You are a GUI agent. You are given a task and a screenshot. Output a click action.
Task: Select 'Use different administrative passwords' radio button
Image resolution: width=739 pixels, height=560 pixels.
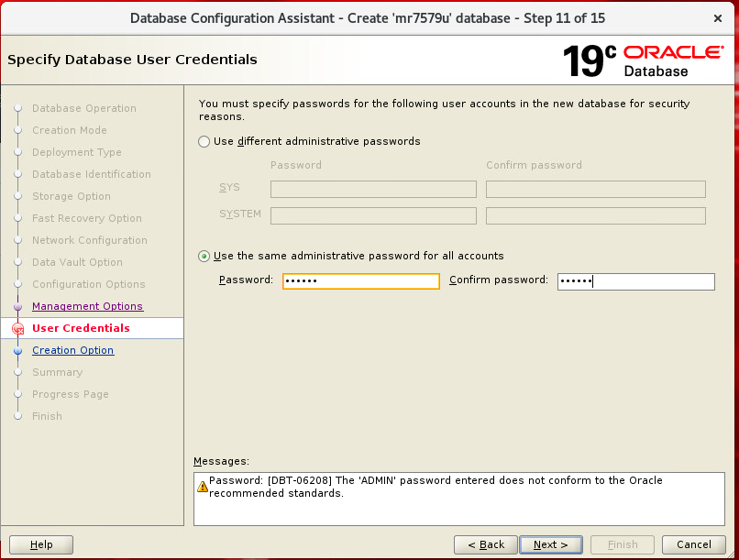pyautogui.click(x=204, y=141)
